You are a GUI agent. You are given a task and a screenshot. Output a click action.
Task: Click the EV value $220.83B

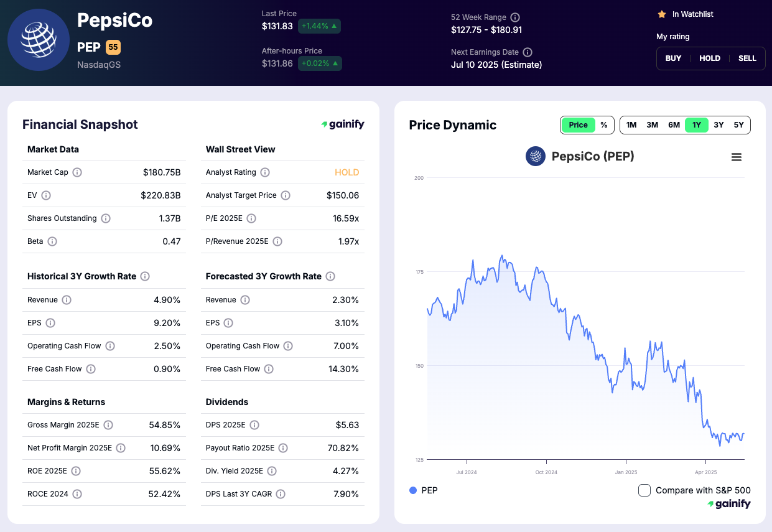(x=160, y=195)
